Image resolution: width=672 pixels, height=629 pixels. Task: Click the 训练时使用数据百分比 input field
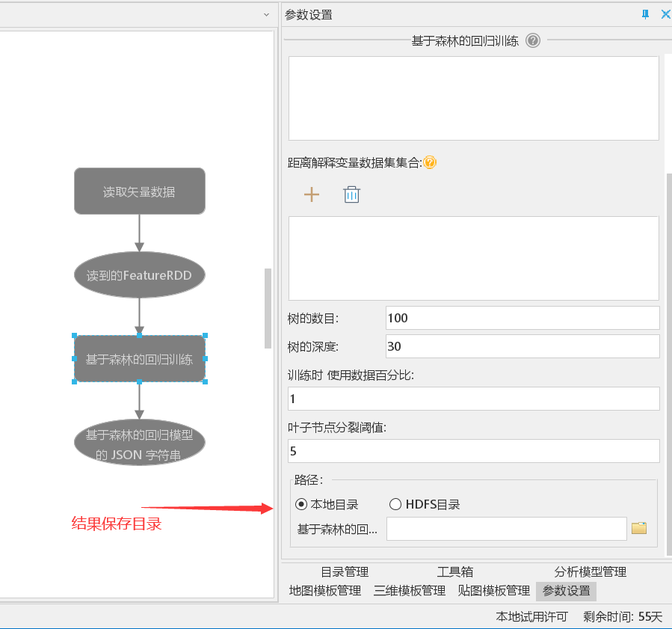(474, 399)
